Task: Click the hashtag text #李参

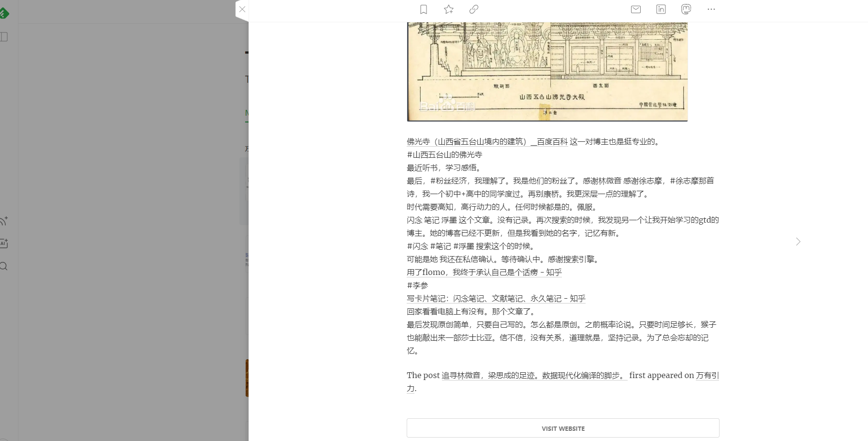Action: click(x=417, y=286)
